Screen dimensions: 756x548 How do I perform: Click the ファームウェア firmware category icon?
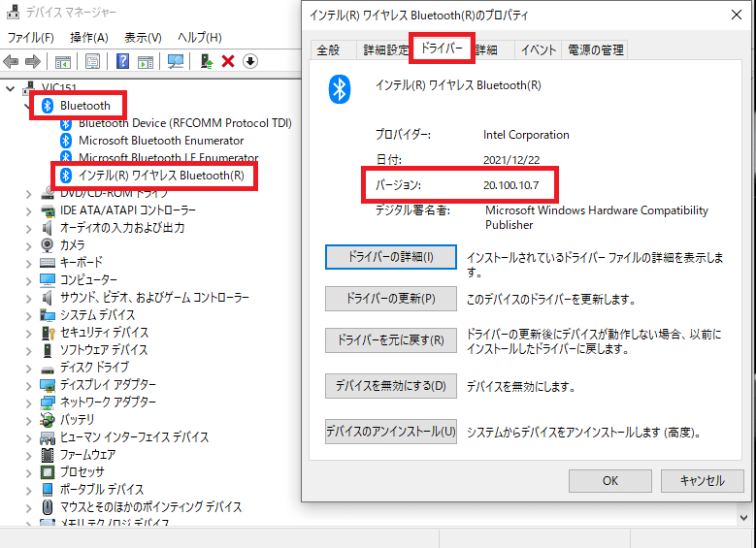click(48, 455)
